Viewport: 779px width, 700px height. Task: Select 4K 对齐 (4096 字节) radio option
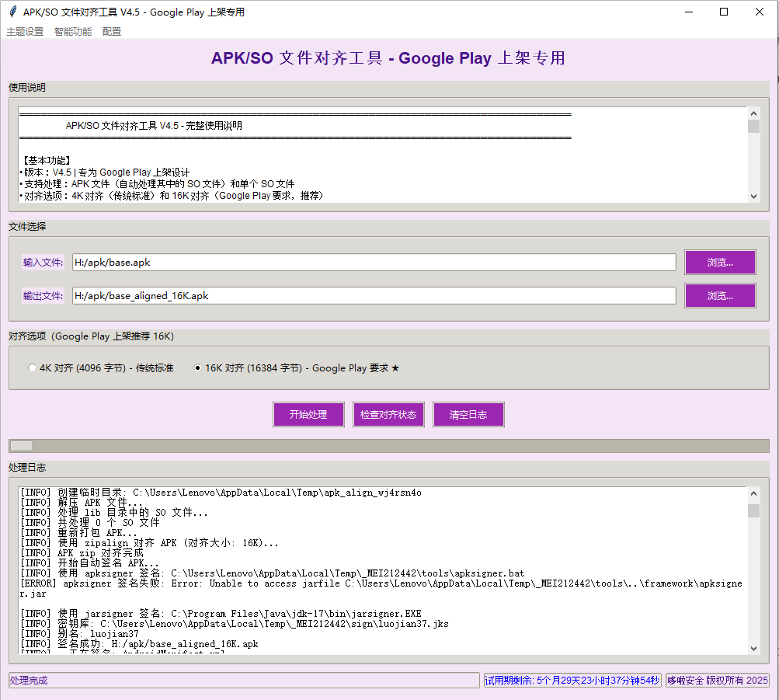pos(101,368)
